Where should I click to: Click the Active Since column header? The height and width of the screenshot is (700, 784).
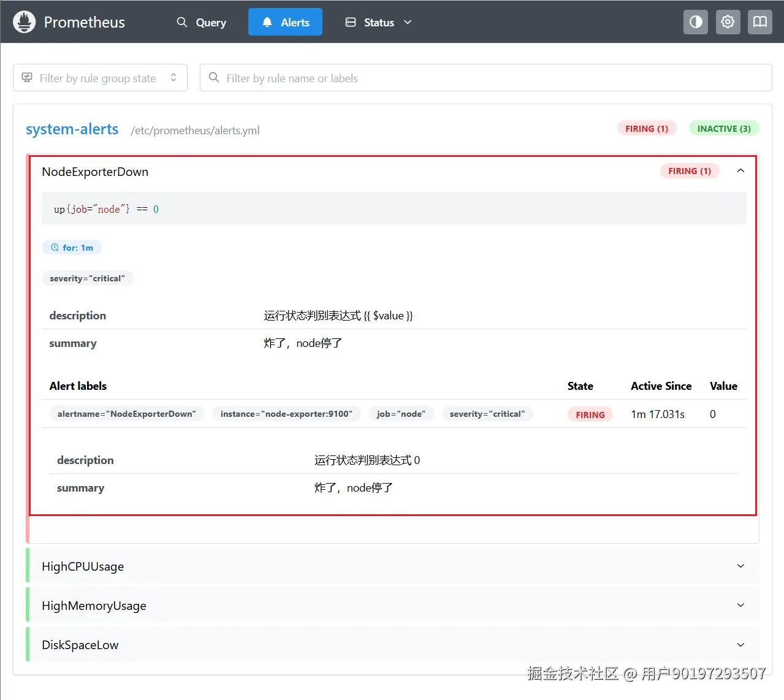[661, 386]
